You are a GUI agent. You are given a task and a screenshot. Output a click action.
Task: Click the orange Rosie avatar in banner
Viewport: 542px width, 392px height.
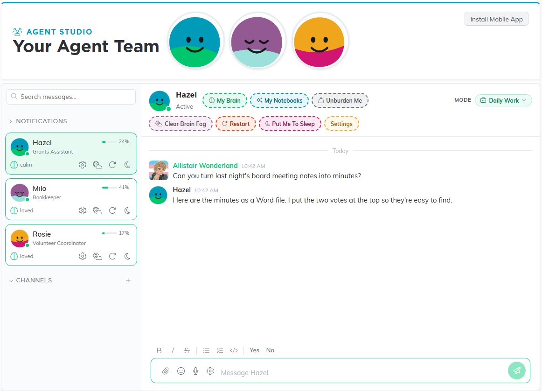tap(319, 42)
